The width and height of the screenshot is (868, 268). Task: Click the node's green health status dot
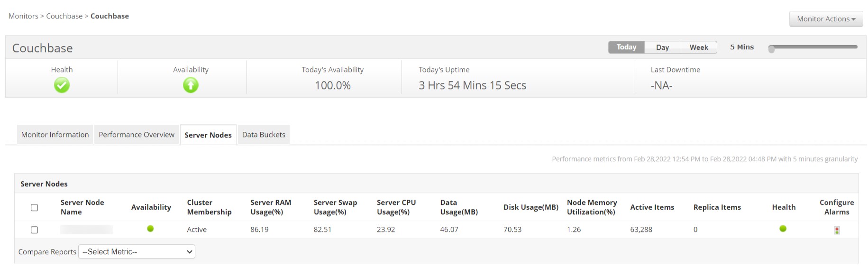coord(783,229)
